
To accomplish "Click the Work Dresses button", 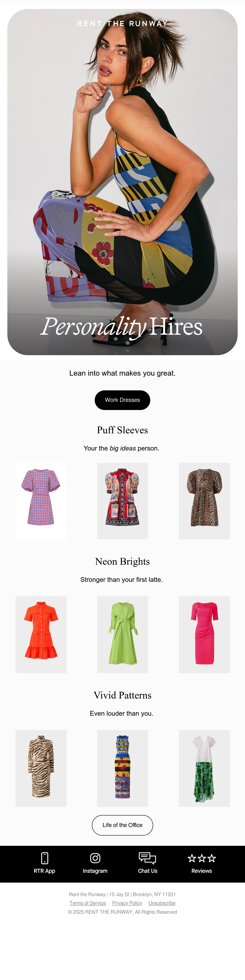I will tap(122, 400).
